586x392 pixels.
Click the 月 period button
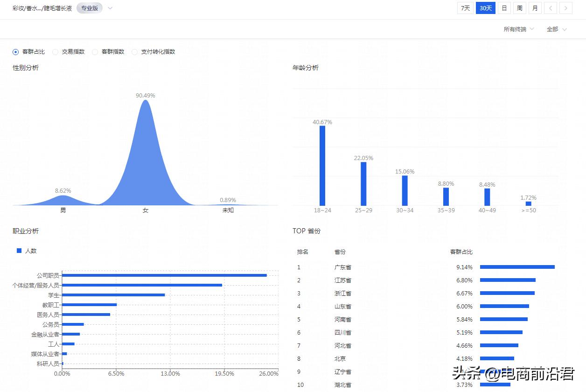[535, 8]
